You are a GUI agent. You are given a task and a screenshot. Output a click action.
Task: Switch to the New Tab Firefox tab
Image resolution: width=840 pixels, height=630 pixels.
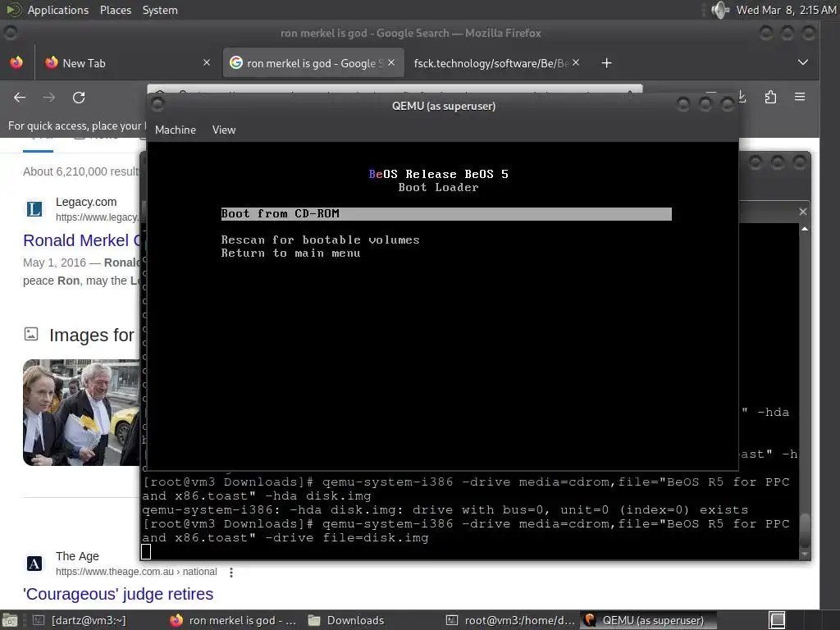pyautogui.click(x=127, y=63)
